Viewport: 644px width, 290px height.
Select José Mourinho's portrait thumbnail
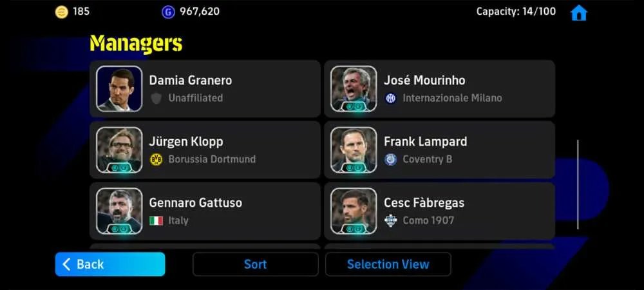[x=354, y=89]
